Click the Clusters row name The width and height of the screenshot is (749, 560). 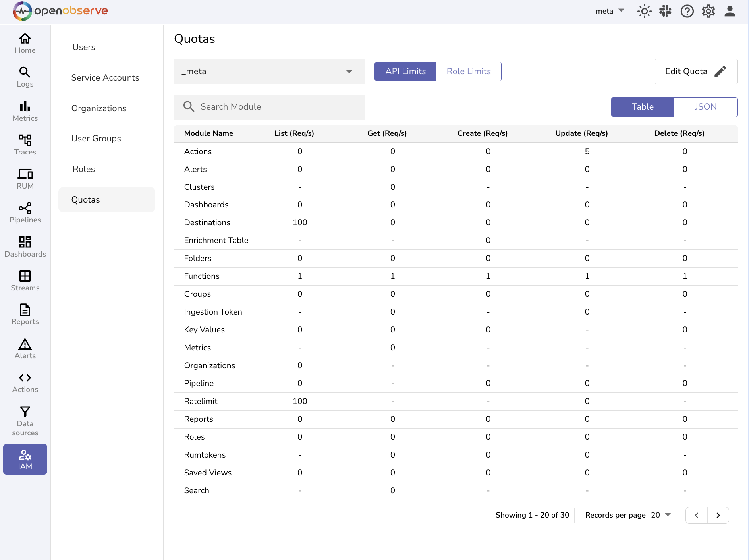click(x=199, y=187)
